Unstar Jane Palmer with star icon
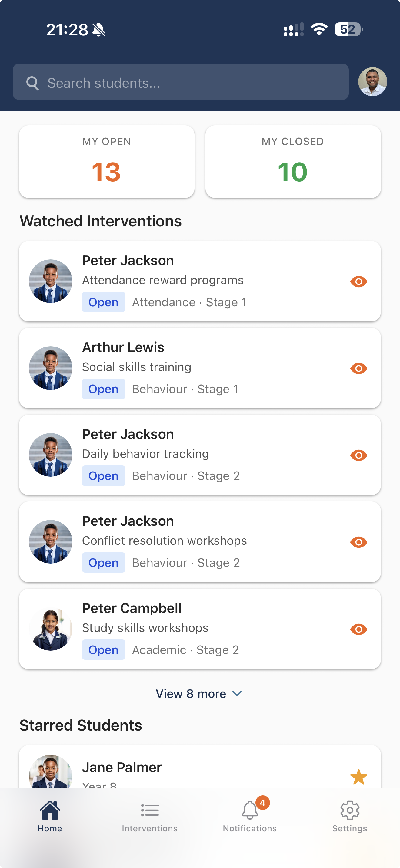 coord(358,777)
